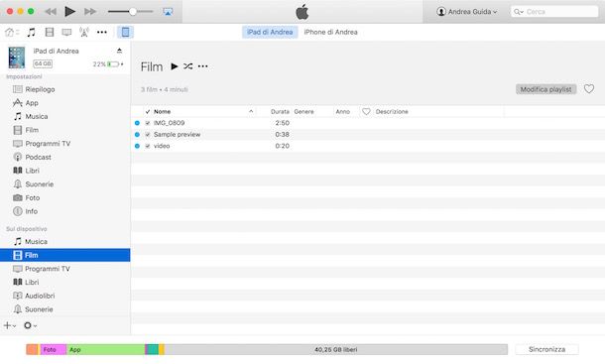Select the device button in toolbar
The height and width of the screenshot is (364, 605).
125,32
